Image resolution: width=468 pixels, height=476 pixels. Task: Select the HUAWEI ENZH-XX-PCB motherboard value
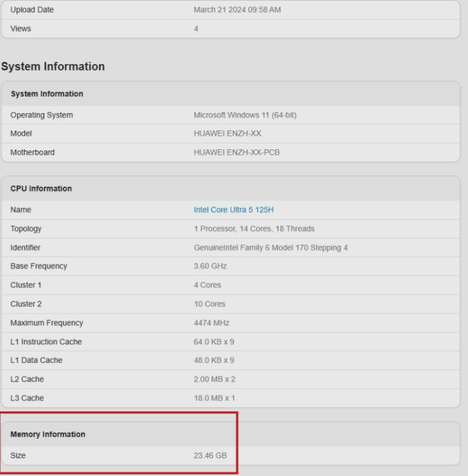click(236, 152)
